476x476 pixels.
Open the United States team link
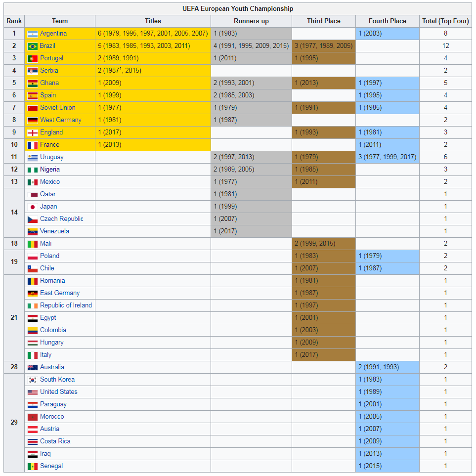point(59,391)
